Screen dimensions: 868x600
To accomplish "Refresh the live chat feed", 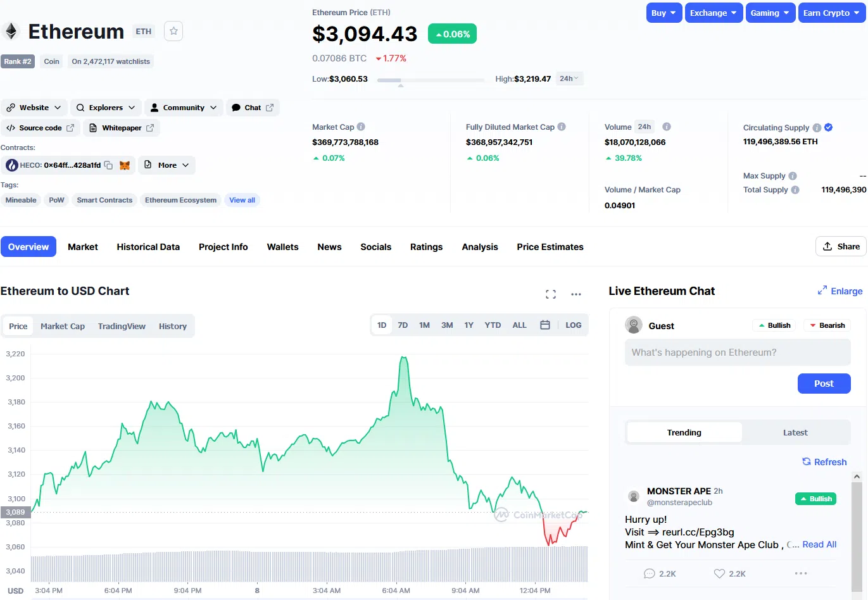I will pos(824,462).
